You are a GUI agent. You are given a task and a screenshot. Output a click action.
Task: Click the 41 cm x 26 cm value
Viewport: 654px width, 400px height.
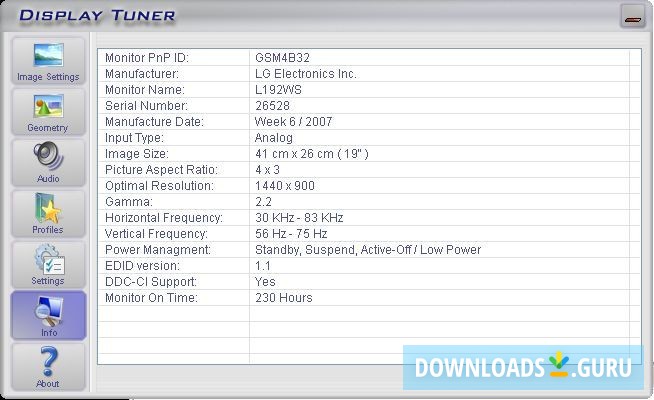pyautogui.click(x=312, y=154)
